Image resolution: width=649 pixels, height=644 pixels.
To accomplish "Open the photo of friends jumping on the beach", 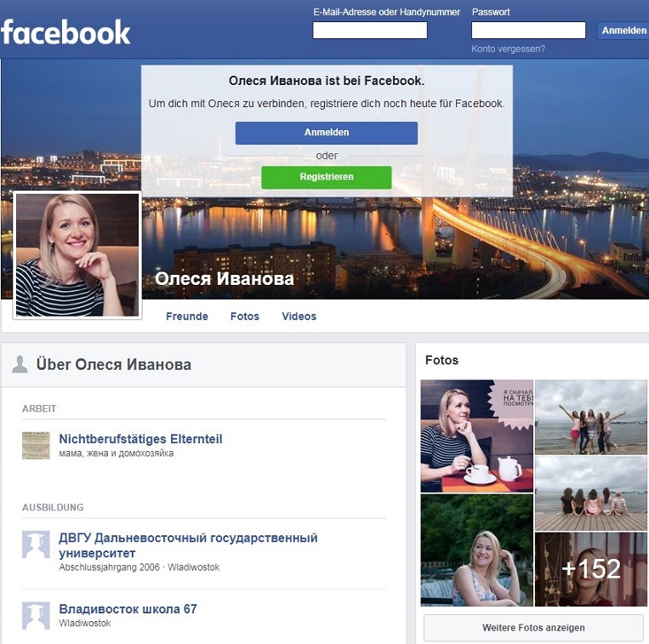I will pos(590,417).
